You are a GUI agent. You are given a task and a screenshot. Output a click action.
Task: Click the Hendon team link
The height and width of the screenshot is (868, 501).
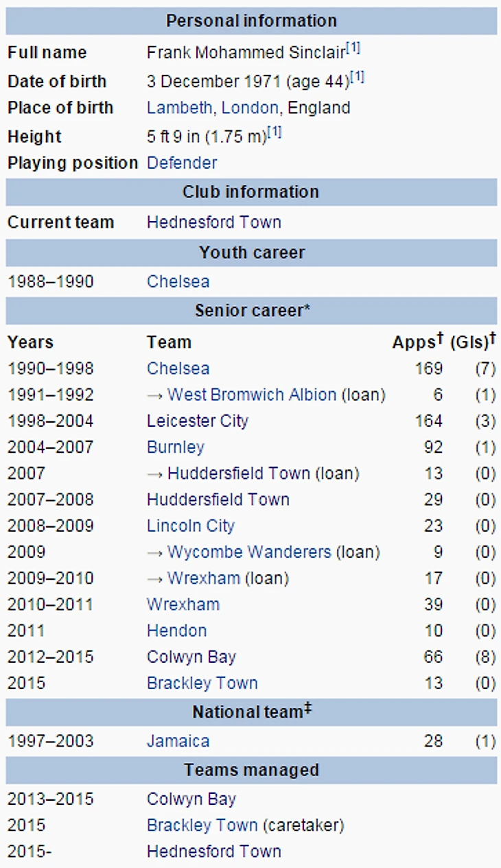coord(176,631)
